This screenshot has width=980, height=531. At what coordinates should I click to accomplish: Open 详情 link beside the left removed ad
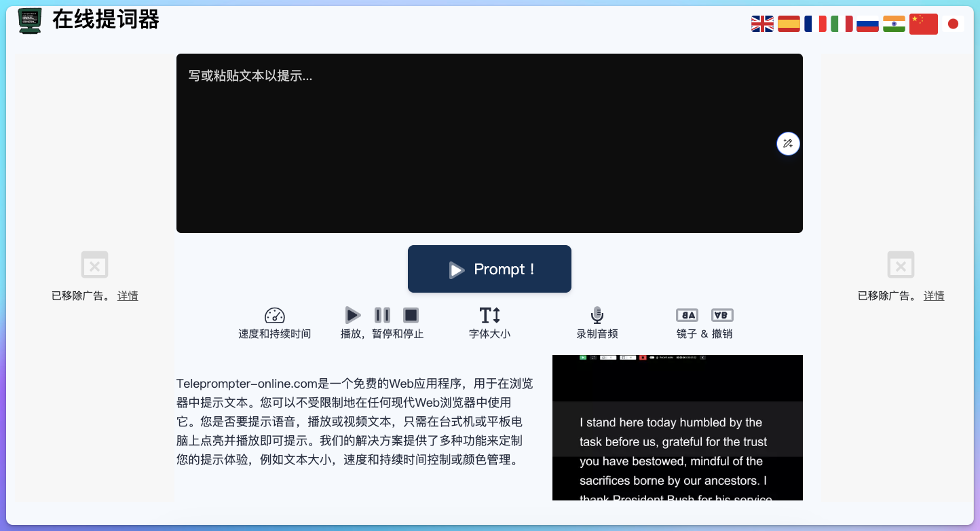click(128, 295)
